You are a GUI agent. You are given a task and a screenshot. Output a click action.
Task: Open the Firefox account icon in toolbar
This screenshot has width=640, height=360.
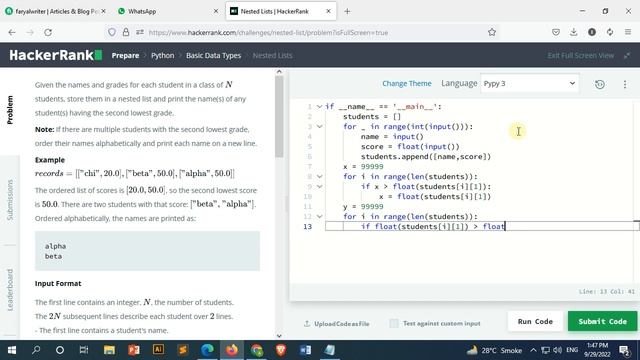click(x=592, y=32)
